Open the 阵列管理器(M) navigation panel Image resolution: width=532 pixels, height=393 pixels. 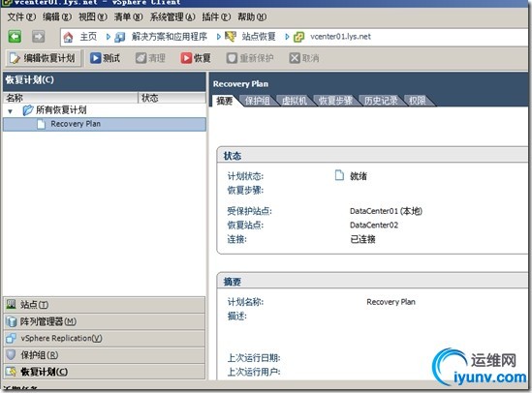click(104, 321)
